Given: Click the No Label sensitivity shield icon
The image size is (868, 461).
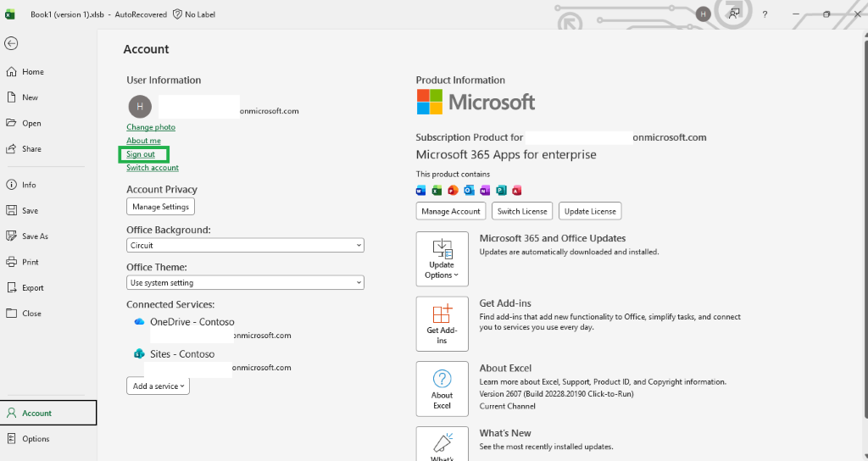Looking at the screenshot, I should coord(178,14).
